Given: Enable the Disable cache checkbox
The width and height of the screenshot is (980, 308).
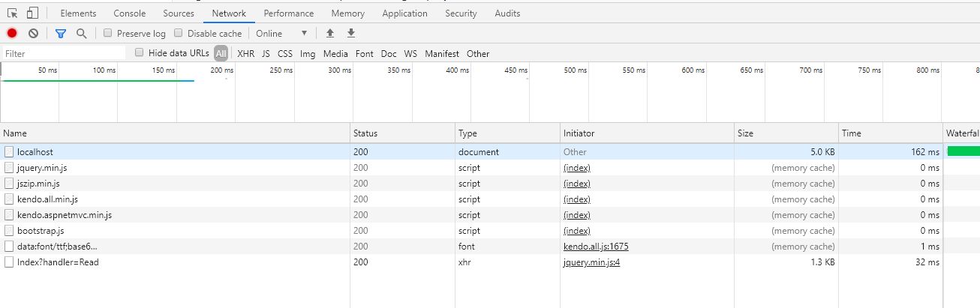Looking at the screenshot, I should tap(179, 34).
